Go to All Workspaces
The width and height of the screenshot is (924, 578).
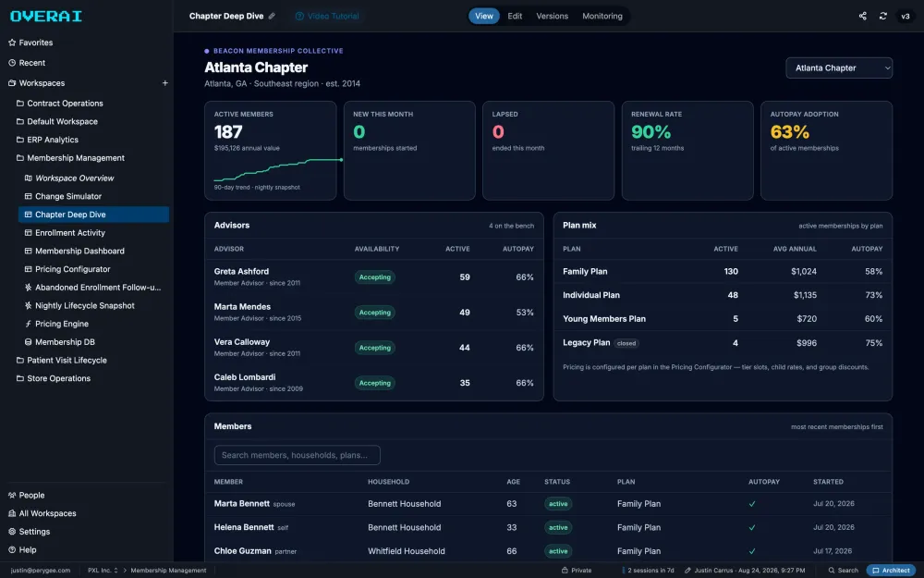pos(43,513)
